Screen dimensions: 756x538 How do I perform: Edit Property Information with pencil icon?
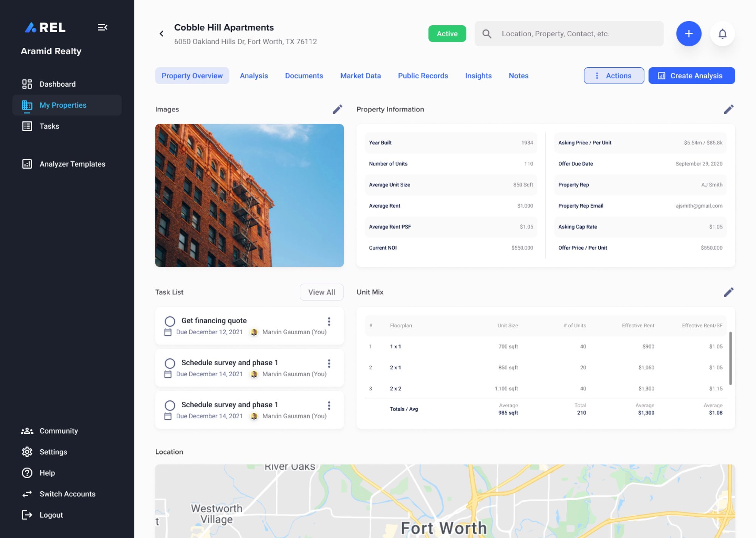(x=728, y=109)
